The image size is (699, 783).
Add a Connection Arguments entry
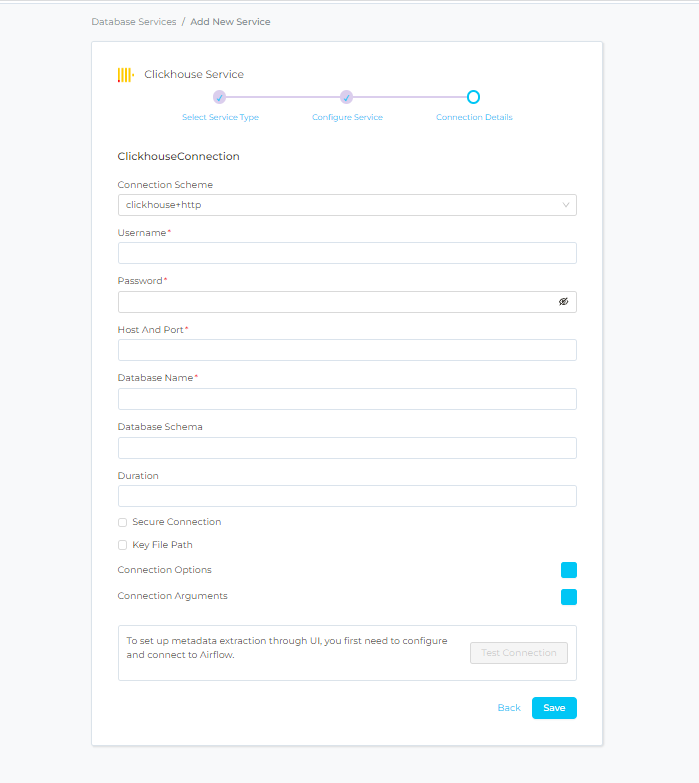point(568,597)
